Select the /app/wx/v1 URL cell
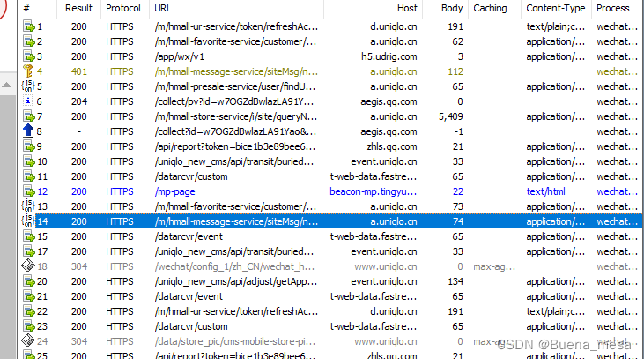The width and height of the screenshot is (644, 359). tap(180, 56)
